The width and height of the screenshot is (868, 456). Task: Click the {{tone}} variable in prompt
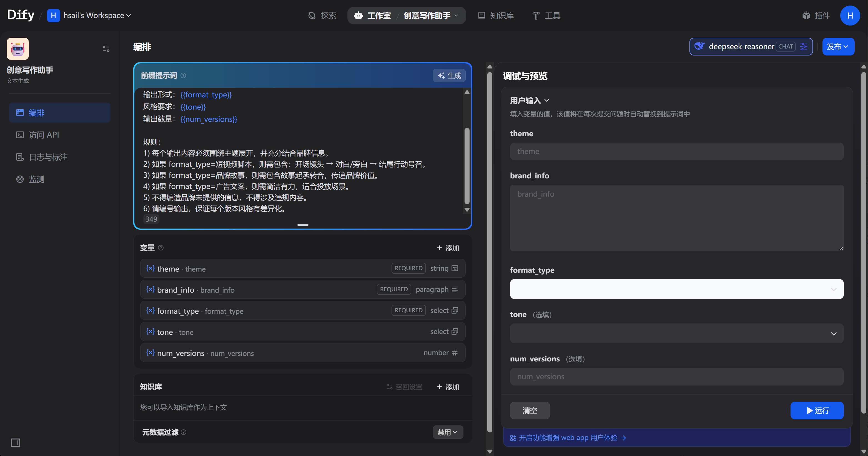tap(193, 107)
